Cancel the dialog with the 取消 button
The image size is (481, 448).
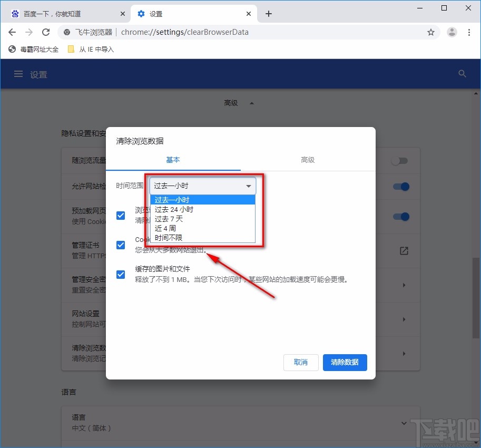coord(301,363)
